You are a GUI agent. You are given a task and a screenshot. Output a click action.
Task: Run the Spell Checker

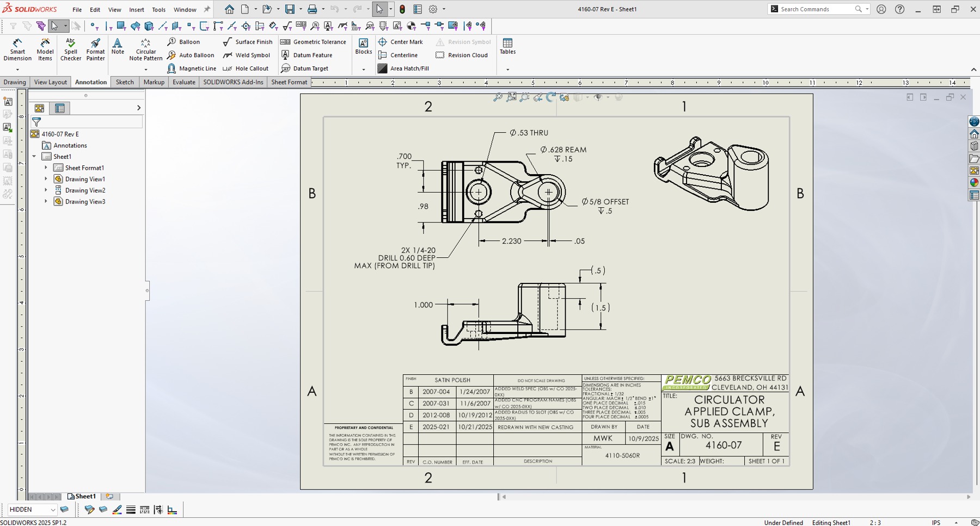[x=71, y=49]
